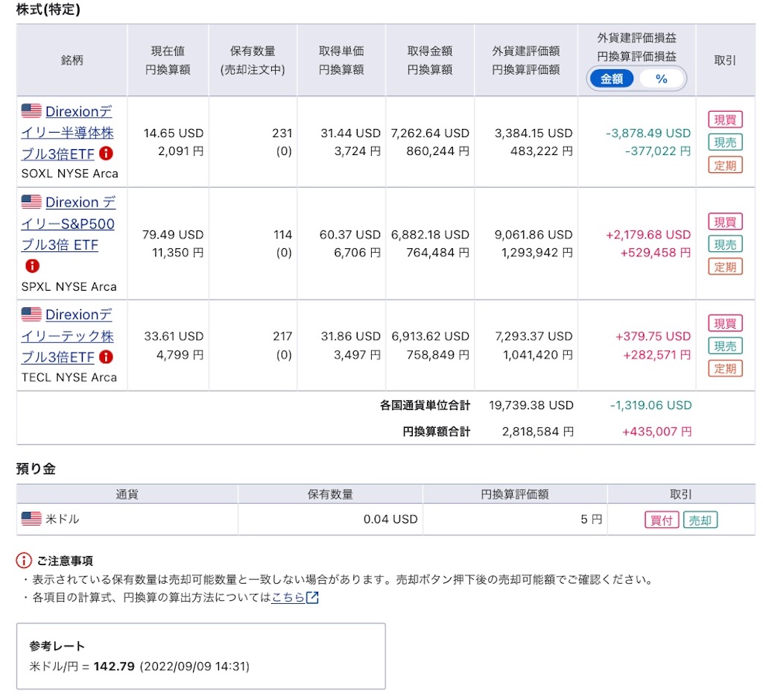Click 0.04 USD deposit quantity
The image size is (763, 700).
click(x=390, y=519)
